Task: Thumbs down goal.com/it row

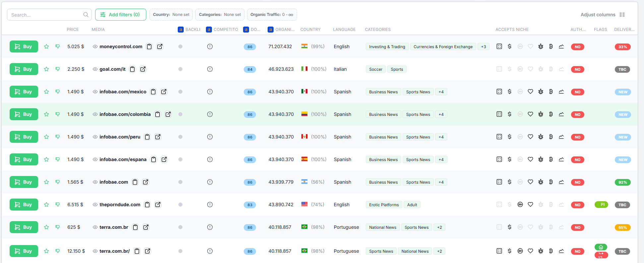Action: click(x=58, y=69)
